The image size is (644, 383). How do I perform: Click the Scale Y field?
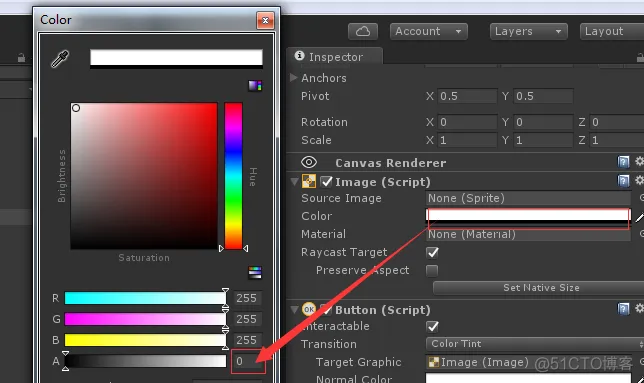543,140
